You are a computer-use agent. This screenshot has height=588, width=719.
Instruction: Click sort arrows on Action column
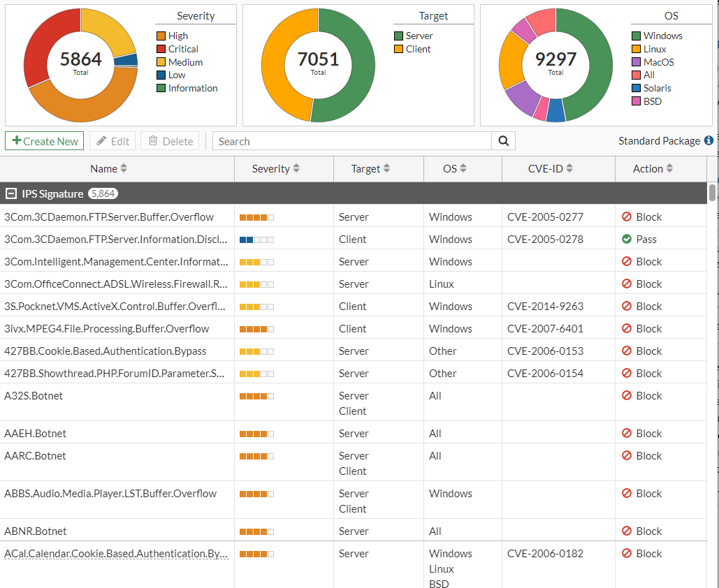669,169
